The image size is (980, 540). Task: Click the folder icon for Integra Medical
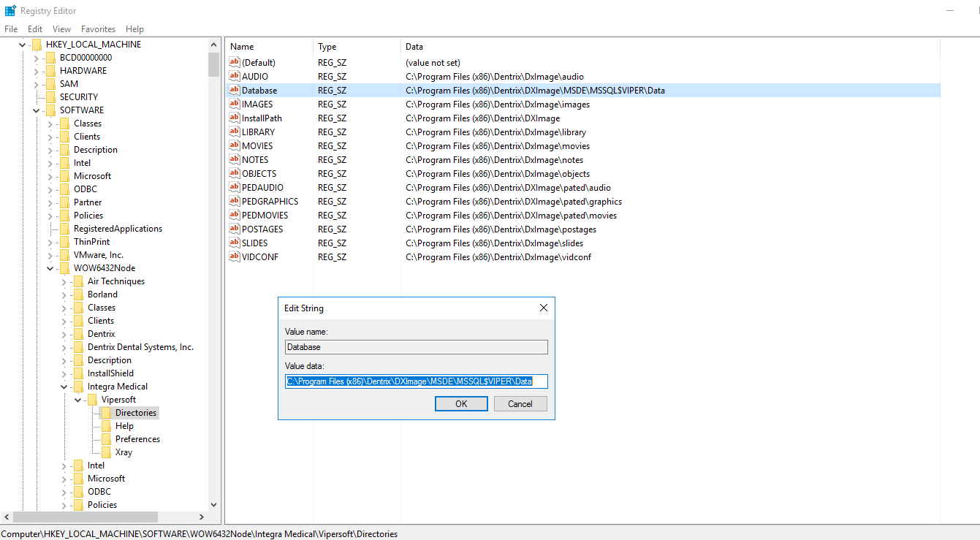coord(77,386)
